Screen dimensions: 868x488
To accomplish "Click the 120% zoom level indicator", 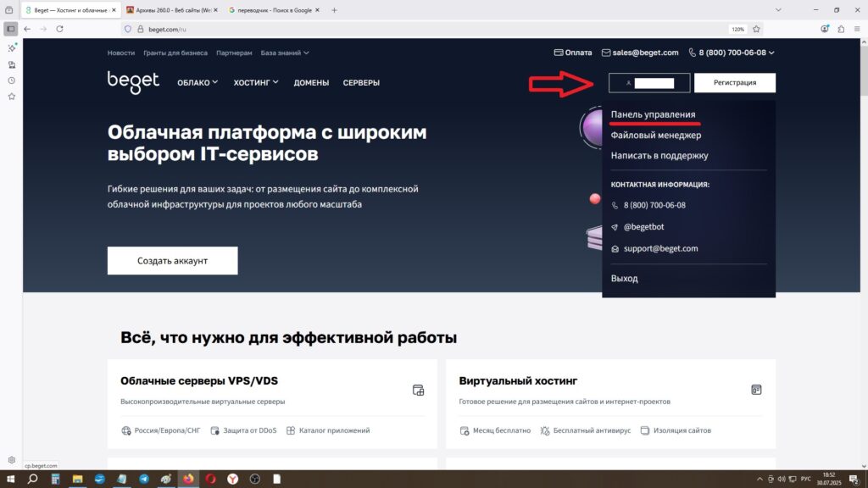I will coord(738,30).
